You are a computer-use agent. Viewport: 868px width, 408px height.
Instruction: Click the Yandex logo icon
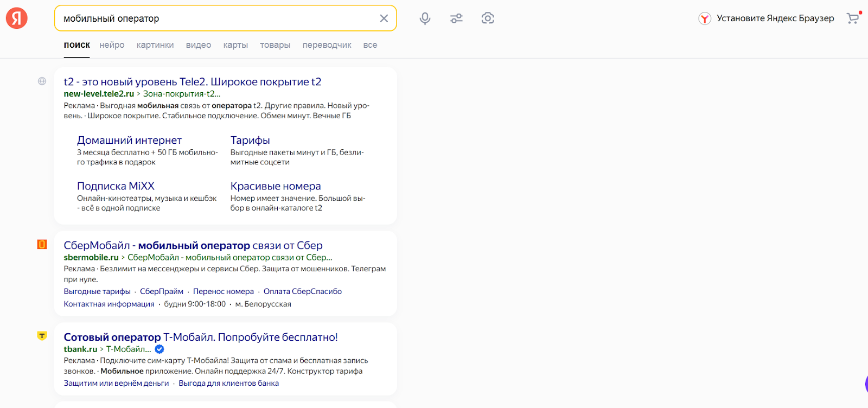pyautogui.click(x=17, y=18)
